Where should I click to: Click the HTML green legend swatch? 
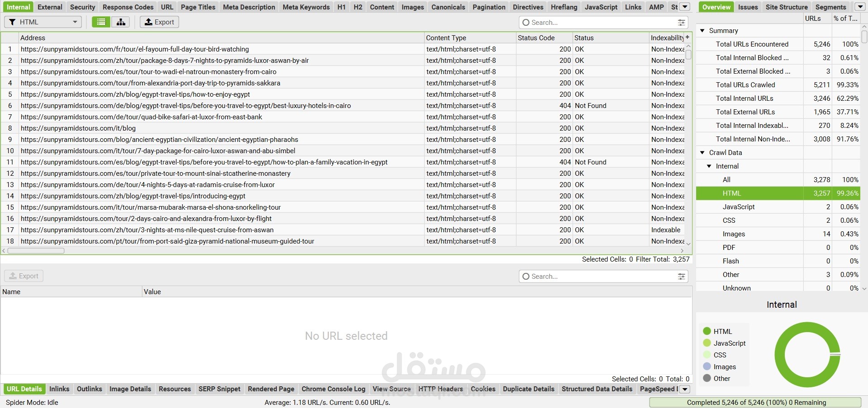(x=707, y=331)
